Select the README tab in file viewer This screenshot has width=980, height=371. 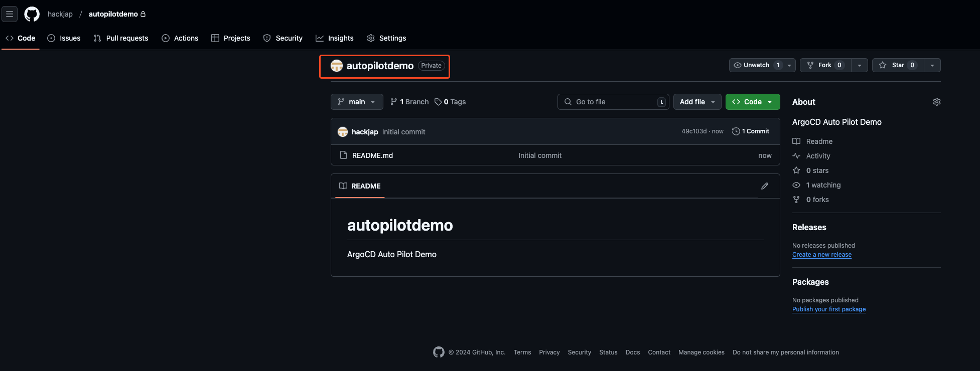(x=360, y=186)
